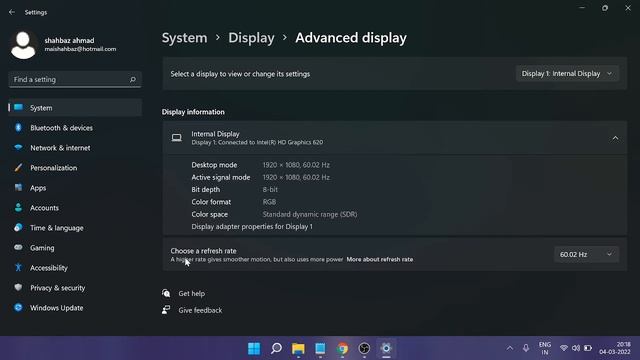Open Display 1: Internal Display dropdown
Viewport: 640px width, 360px height.
(x=567, y=74)
